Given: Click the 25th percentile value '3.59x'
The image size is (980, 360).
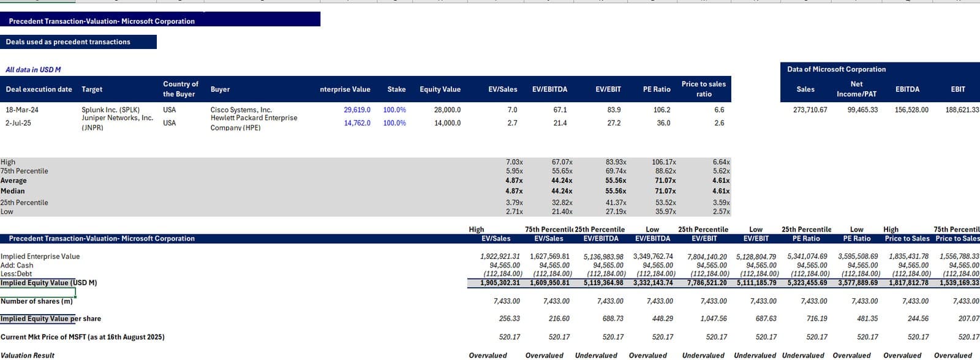Looking at the screenshot, I should 721,203.
